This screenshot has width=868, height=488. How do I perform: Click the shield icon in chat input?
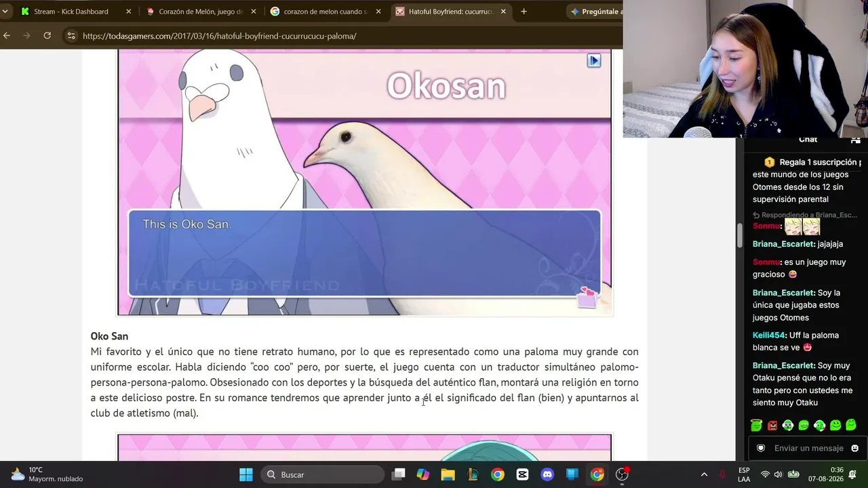point(761,448)
